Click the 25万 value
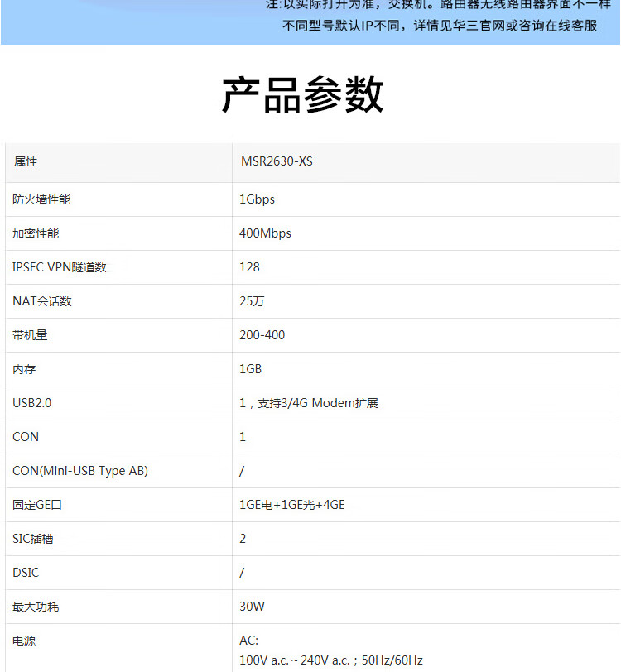Image resolution: width=621 pixels, height=672 pixels. coord(252,301)
